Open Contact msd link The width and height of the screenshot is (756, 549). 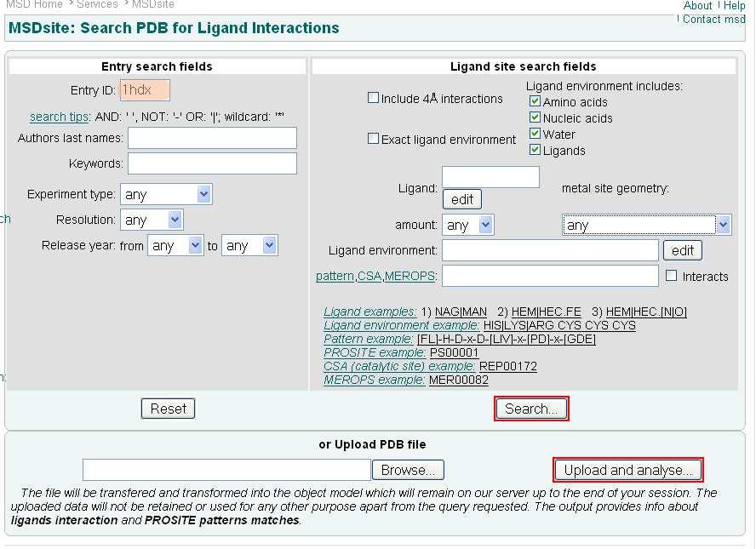point(714,20)
